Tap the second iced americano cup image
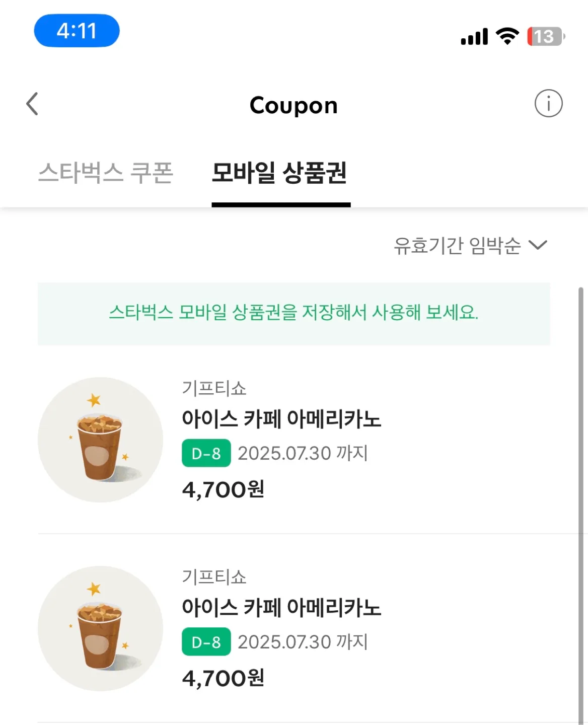The width and height of the screenshot is (588, 725). coord(100,628)
